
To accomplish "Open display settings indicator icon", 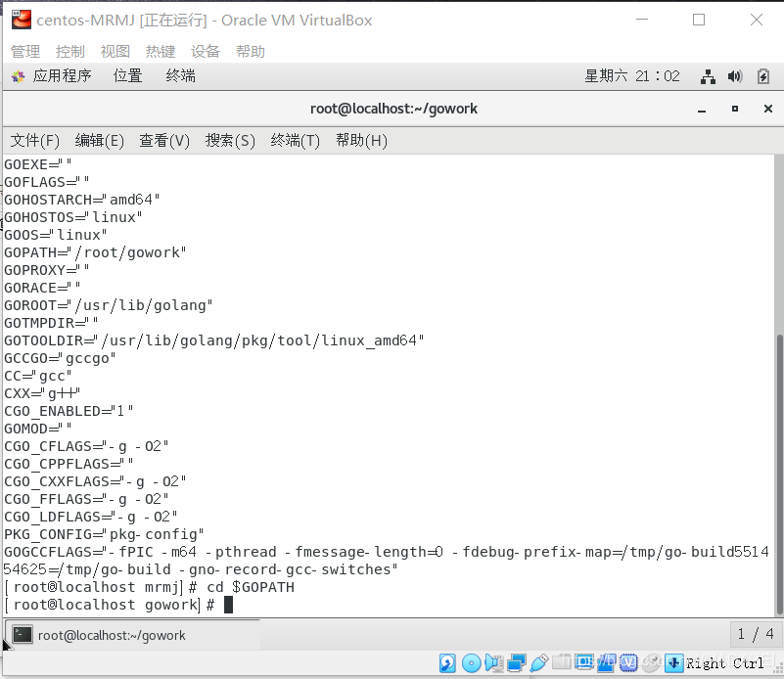I will click(583, 662).
